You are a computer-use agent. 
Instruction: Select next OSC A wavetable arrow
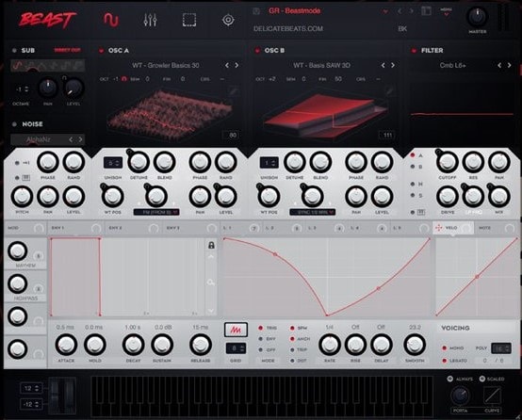point(237,65)
